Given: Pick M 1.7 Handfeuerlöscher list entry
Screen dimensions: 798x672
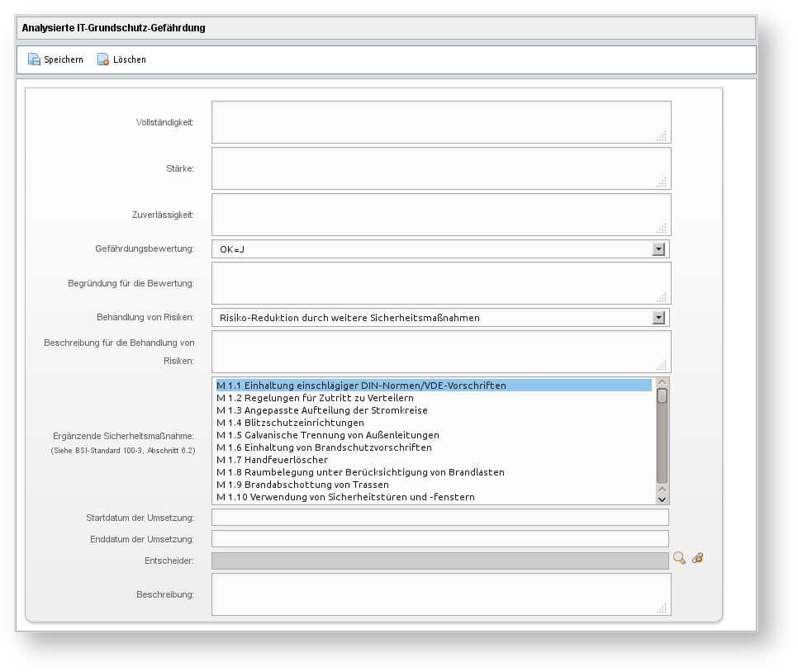Looking at the screenshot, I should click(272, 460).
